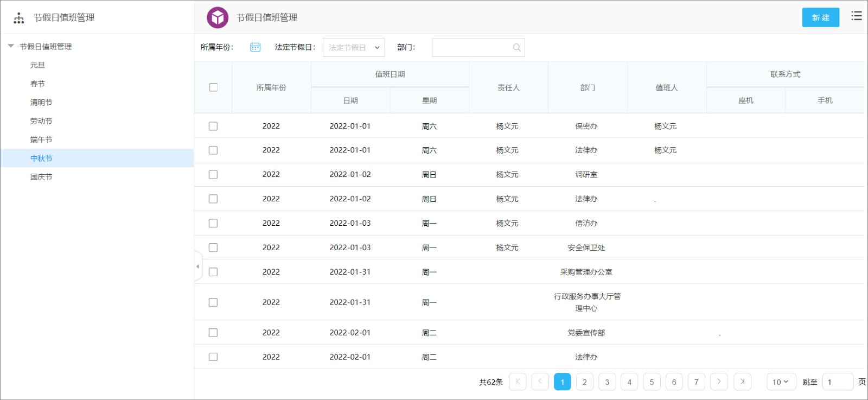Go to first page of pagination
This screenshot has height=400, width=868.
point(518,382)
